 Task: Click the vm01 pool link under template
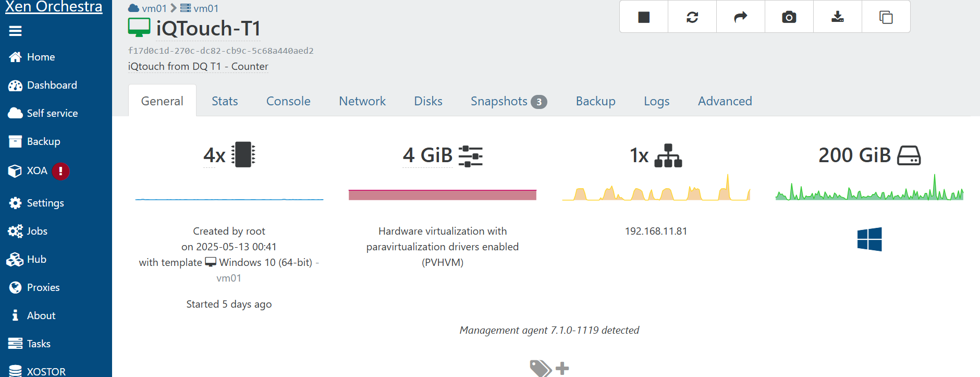click(x=229, y=278)
